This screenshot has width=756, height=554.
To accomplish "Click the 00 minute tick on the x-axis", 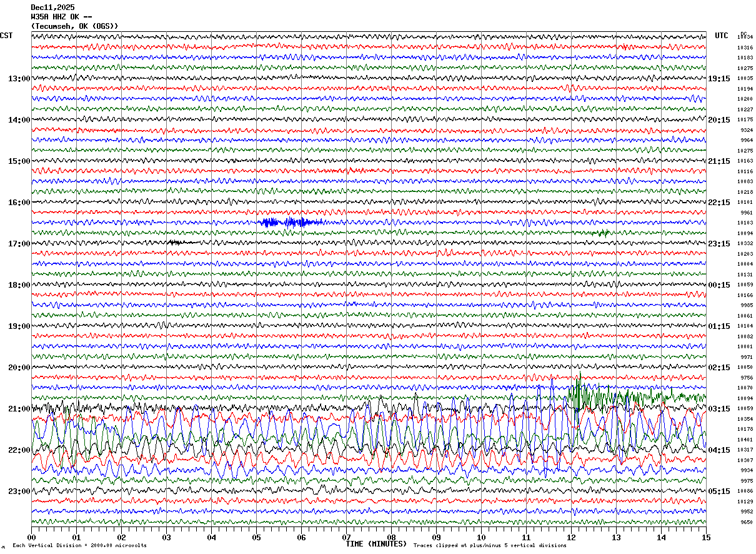I will pos(31,537).
